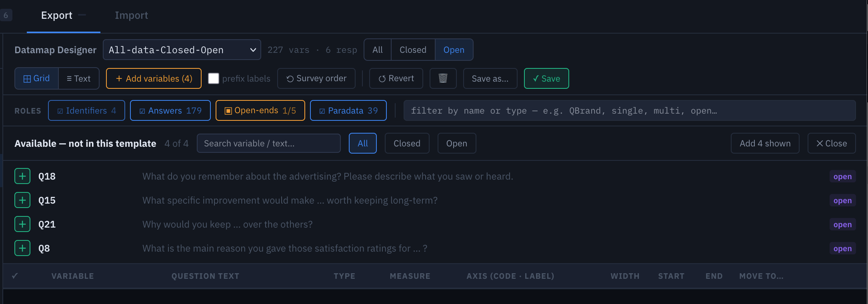This screenshot has height=304, width=868.
Task: Click the green Save button
Action: pos(546,78)
